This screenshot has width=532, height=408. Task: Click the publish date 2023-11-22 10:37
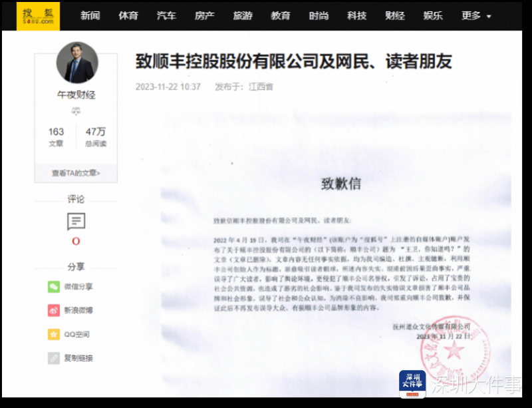pyautogui.click(x=168, y=87)
